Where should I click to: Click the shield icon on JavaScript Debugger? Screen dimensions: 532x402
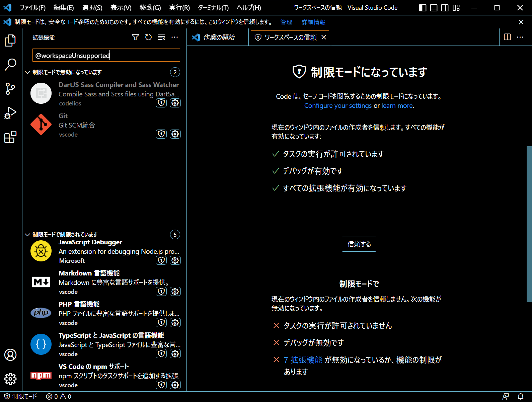(x=161, y=260)
